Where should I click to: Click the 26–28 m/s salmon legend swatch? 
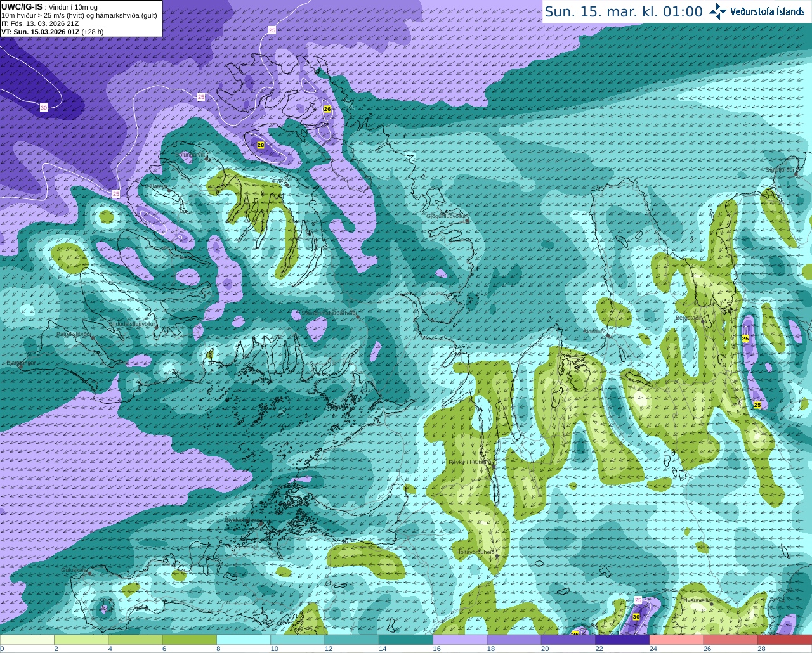pyautogui.click(x=731, y=640)
